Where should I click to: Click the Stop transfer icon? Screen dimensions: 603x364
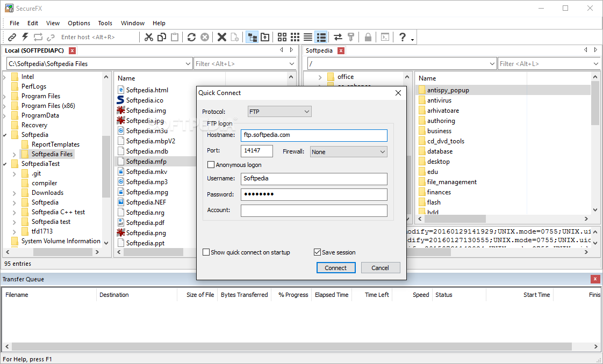(205, 37)
